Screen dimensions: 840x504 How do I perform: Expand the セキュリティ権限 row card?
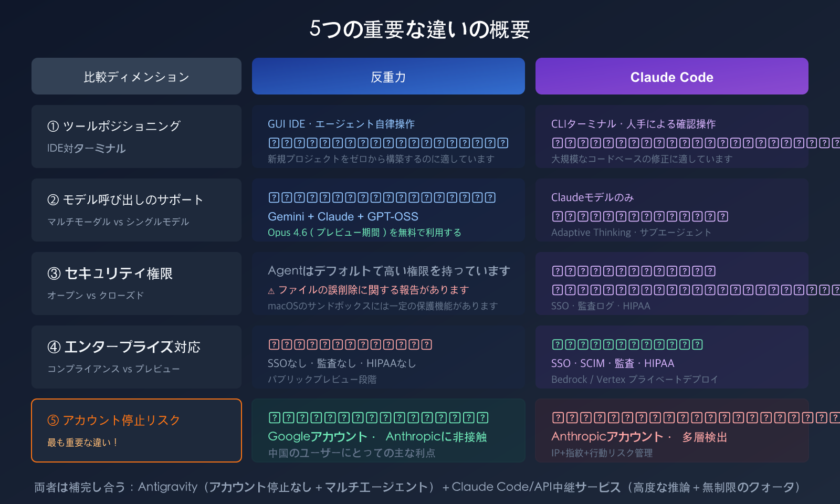point(136,283)
